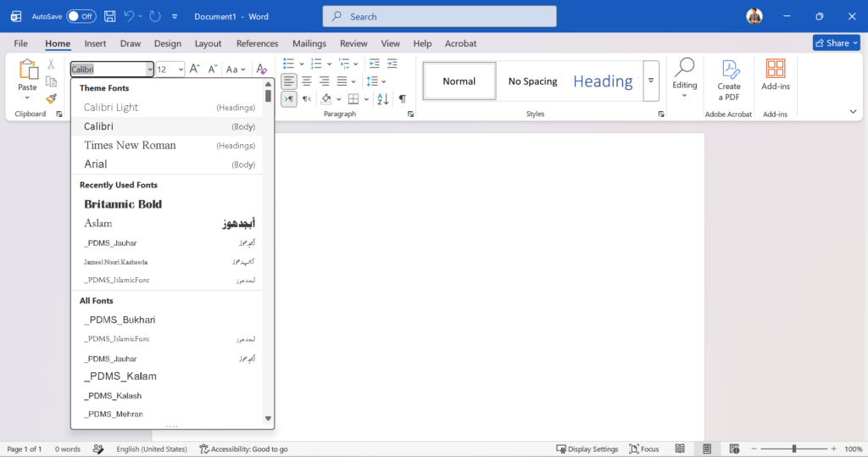Expand the Styles gallery arrow
This screenshot has height=457, width=868.
click(x=651, y=81)
